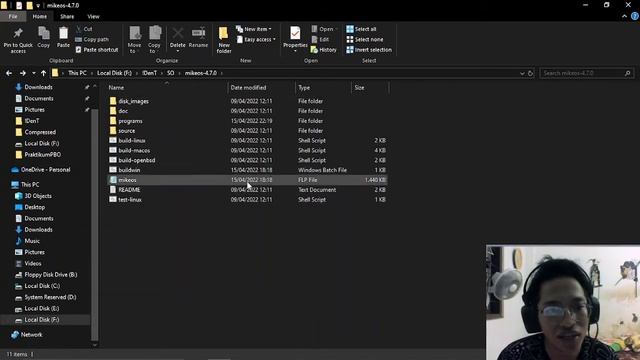640x360 pixels.
Task: Expand the Open button dropdown
Action: tap(336, 29)
